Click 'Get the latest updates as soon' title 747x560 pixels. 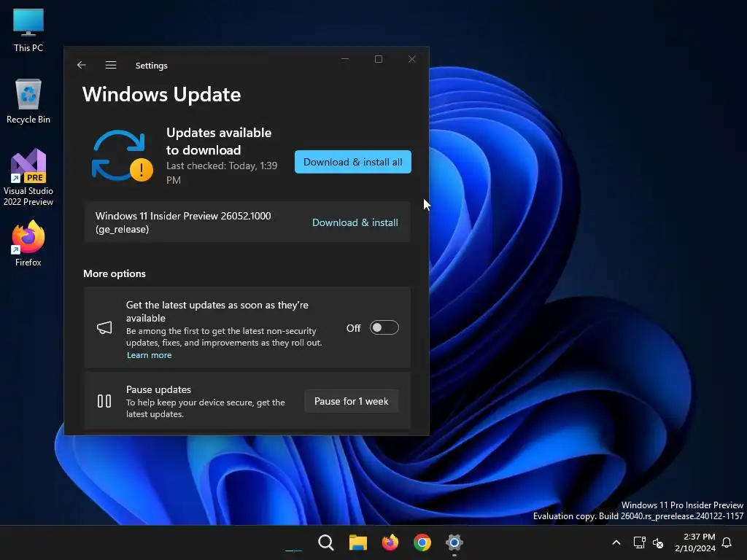(x=217, y=311)
